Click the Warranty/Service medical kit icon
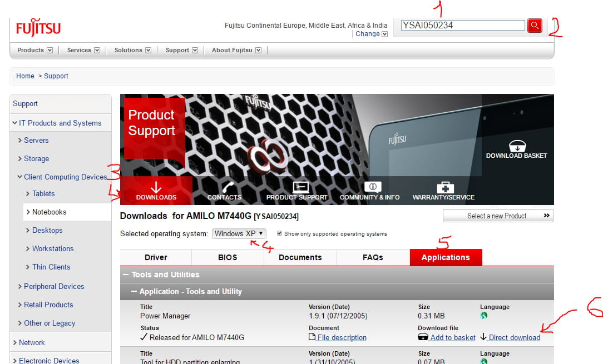 pyautogui.click(x=446, y=187)
